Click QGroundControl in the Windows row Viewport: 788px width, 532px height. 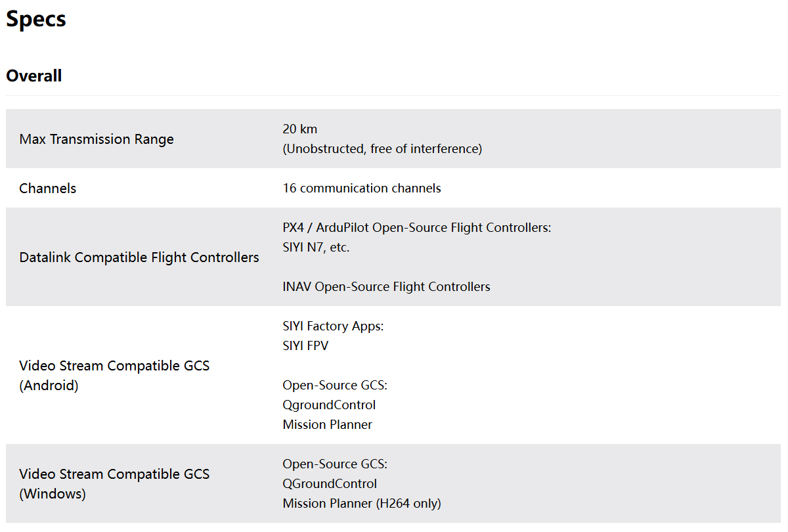click(330, 483)
